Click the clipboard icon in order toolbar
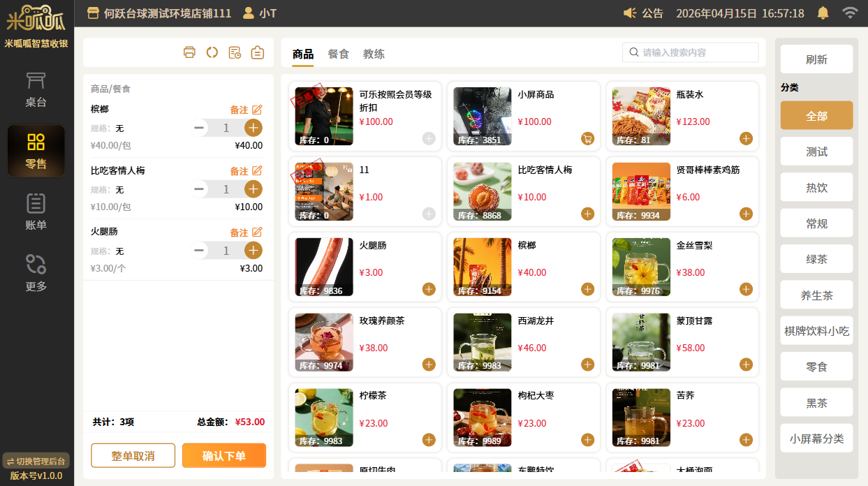 [258, 52]
